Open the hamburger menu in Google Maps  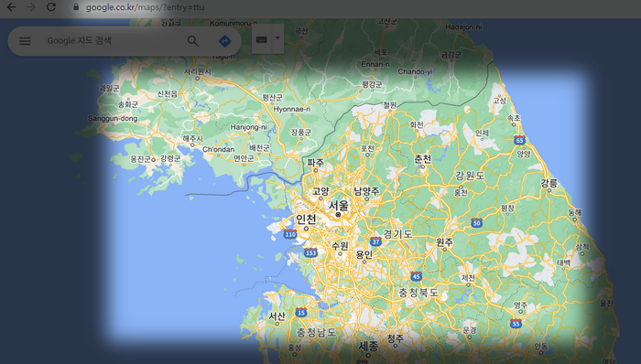point(25,41)
